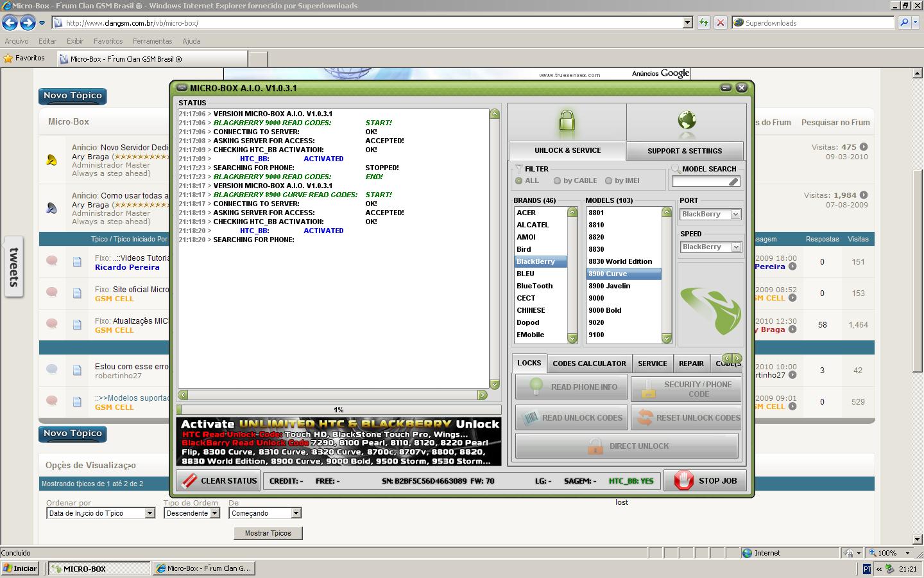Open the Ordenar por dropdown
The width and height of the screenshot is (924, 578).
click(x=150, y=513)
